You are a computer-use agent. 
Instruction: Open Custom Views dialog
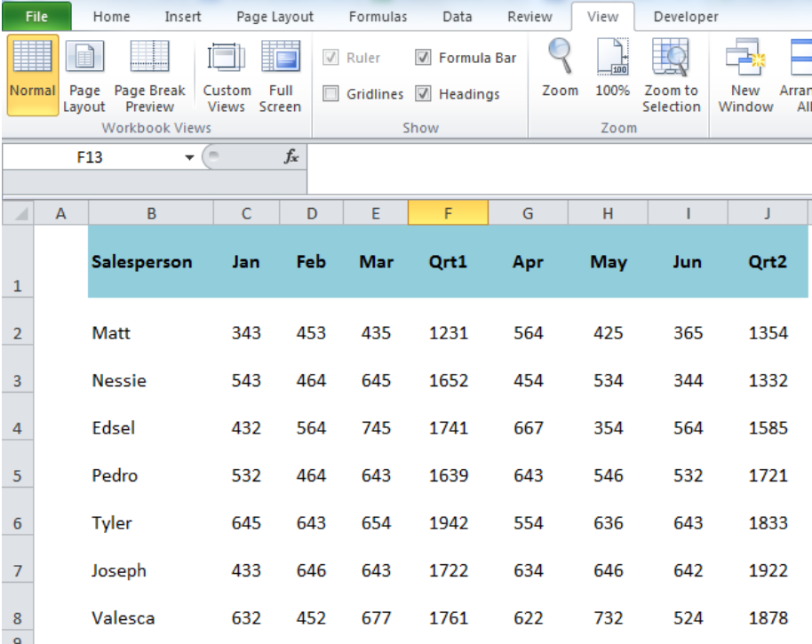click(227, 76)
